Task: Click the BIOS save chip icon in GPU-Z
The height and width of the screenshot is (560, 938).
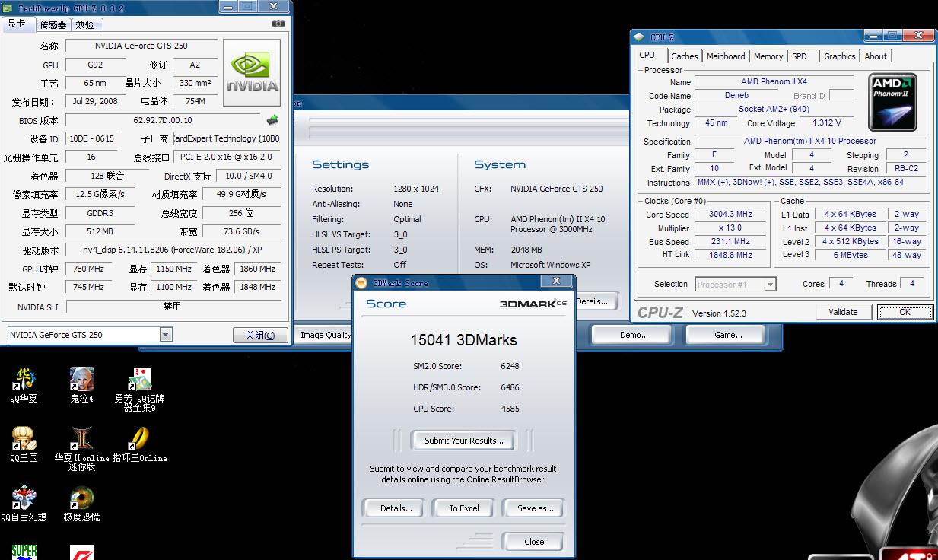Action: tap(272, 120)
